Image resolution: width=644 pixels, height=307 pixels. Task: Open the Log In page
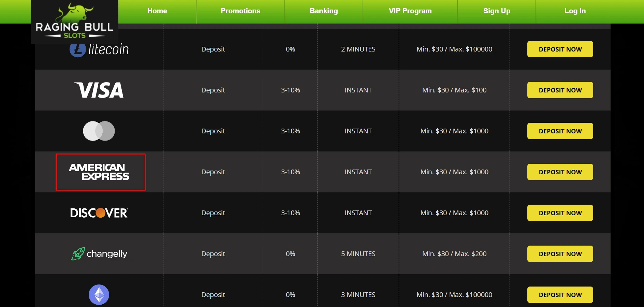click(575, 11)
